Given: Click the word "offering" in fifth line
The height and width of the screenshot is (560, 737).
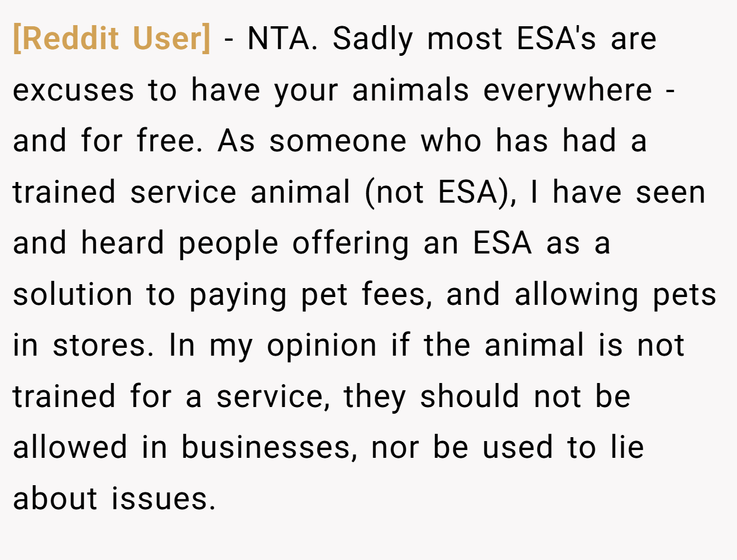Looking at the screenshot, I should [351, 244].
